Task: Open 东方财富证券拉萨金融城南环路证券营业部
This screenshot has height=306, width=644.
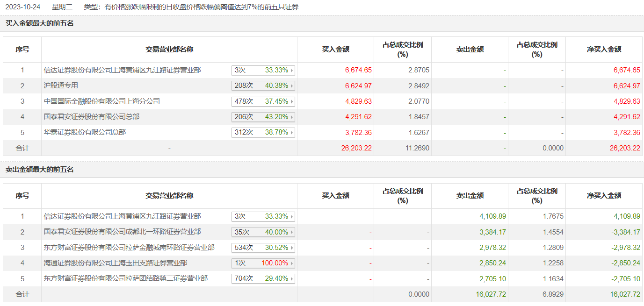Action: (130, 247)
